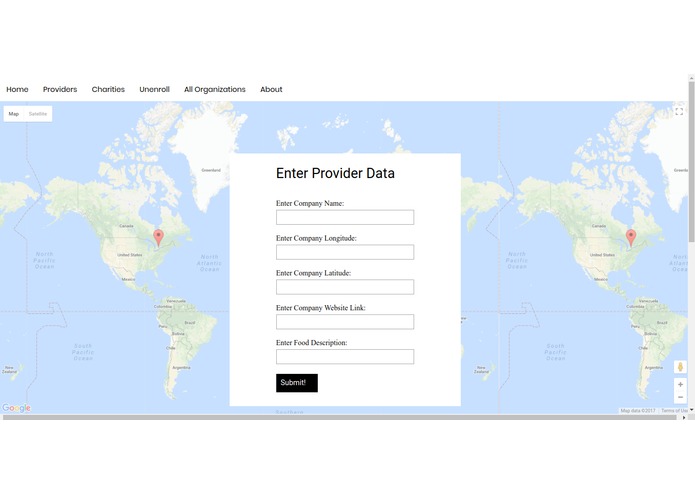This screenshot has width=695, height=494.
Task: Click the vertical scrollbar thumb
Action: (691, 162)
